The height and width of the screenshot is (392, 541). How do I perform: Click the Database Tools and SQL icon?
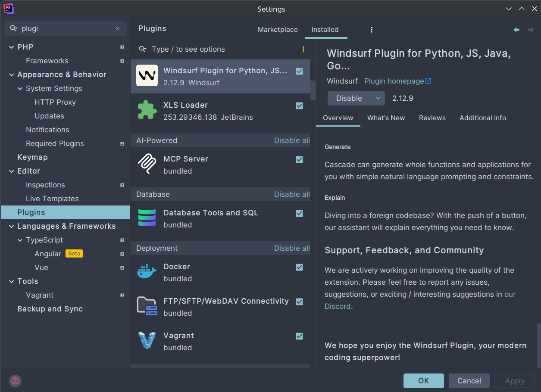(x=147, y=218)
